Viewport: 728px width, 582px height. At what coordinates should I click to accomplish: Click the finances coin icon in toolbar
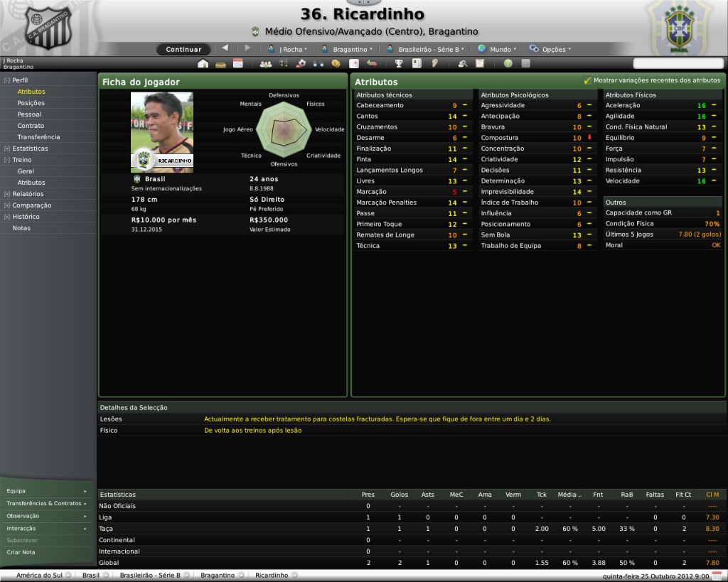(x=336, y=63)
